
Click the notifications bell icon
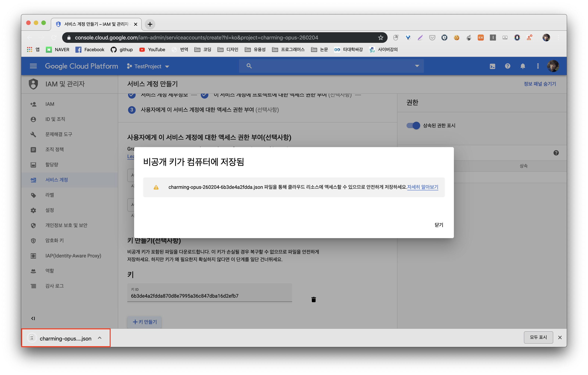[x=523, y=66]
